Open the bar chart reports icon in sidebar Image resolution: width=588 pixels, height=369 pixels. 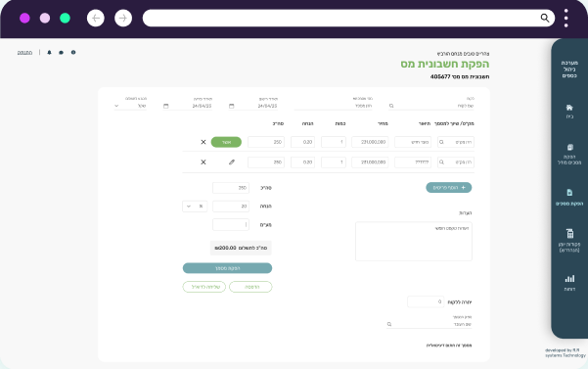tap(569, 279)
